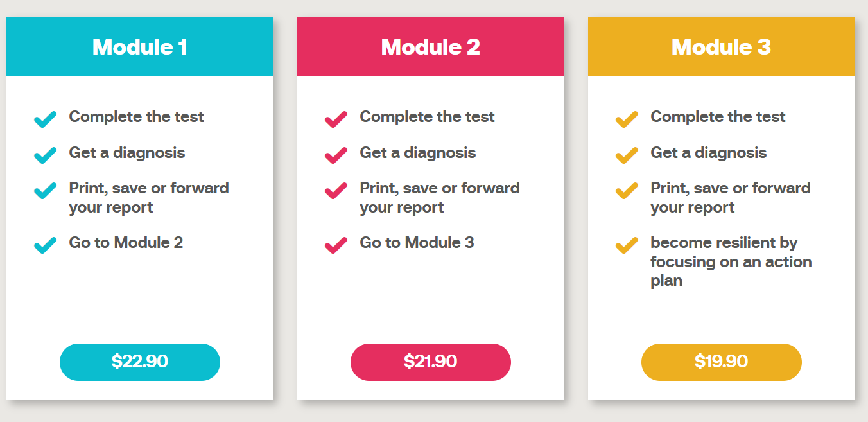Click yellow checkmark beside Get a diagnosis
The image size is (868, 422).
click(x=627, y=155)
